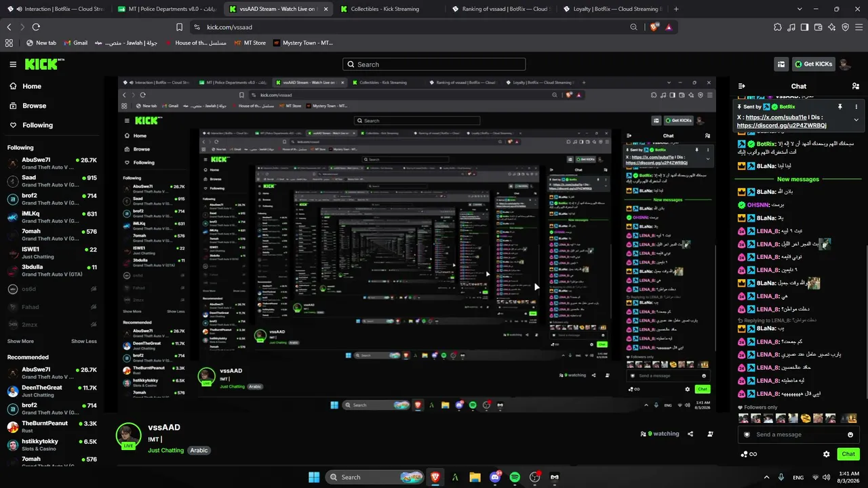Open the emoji picker in chat
Viewport: 868px width, 488px height.
(850, 434)
